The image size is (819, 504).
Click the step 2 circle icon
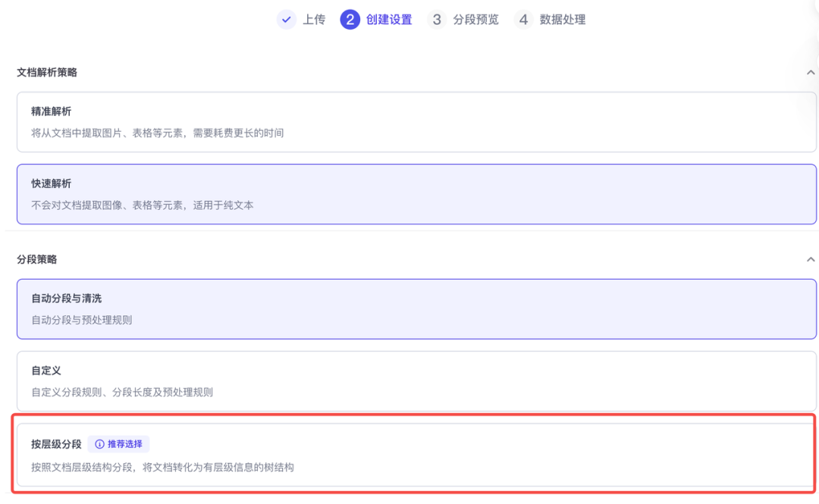pos(350,20)
